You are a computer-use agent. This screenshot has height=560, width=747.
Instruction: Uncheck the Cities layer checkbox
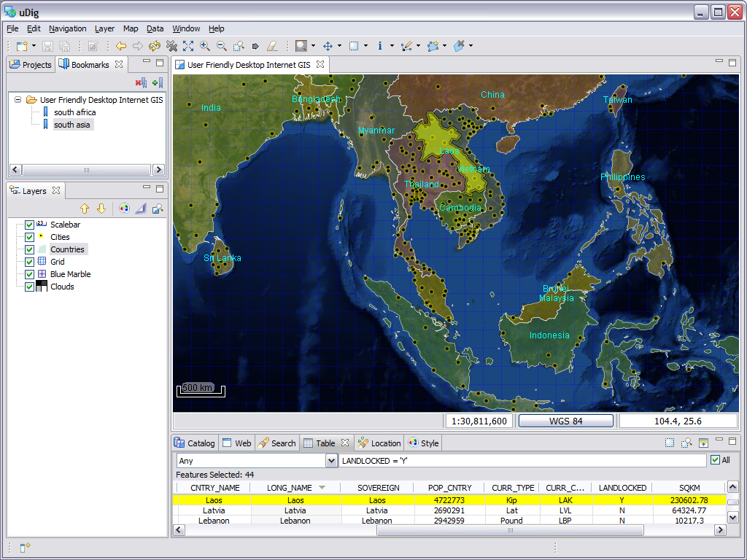pos(30,237)
